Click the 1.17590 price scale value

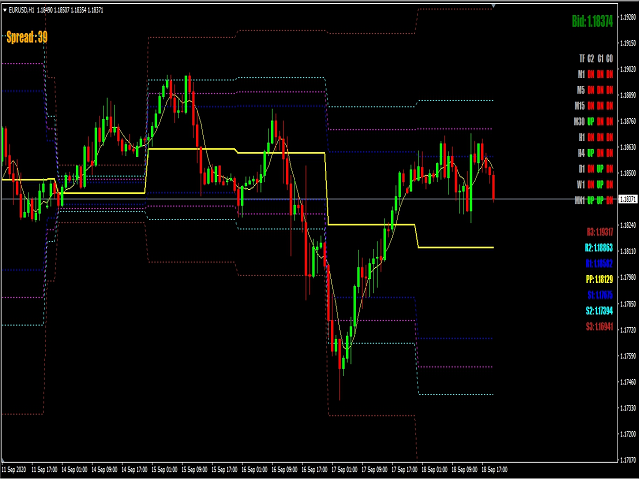(x=628, y=356)
